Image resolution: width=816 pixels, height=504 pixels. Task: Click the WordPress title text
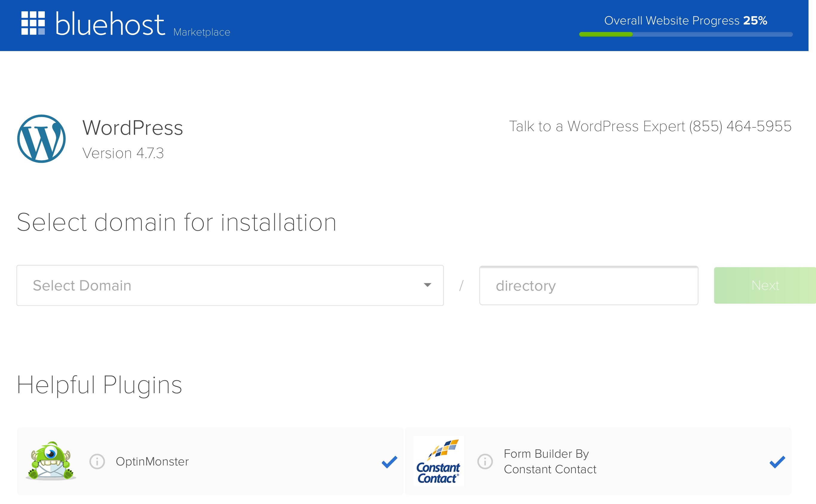[133, 127]
